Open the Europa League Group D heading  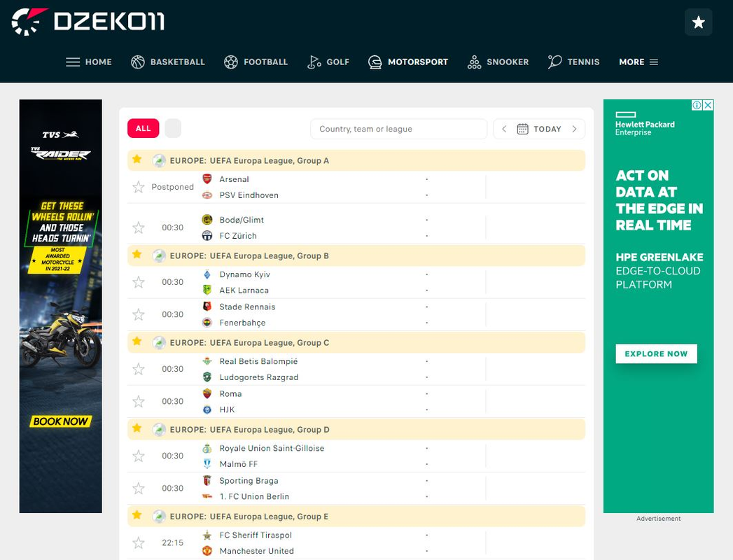(x=250, y=430)
